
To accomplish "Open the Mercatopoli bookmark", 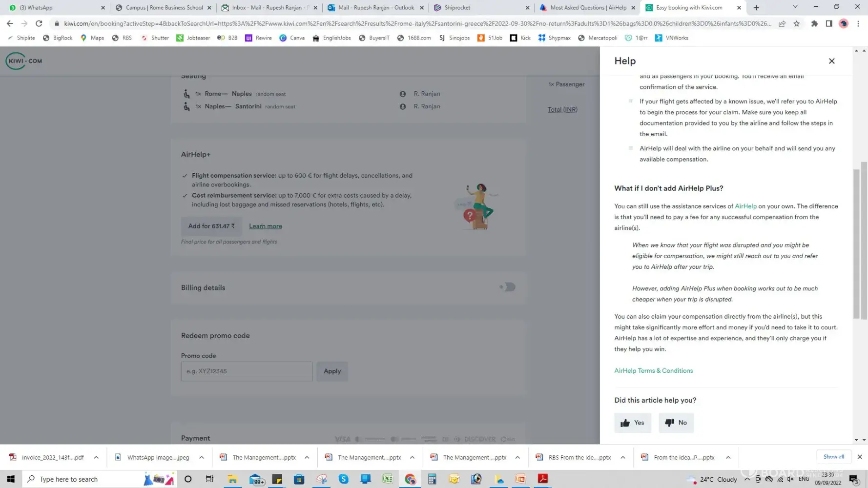I will (598, 38).
